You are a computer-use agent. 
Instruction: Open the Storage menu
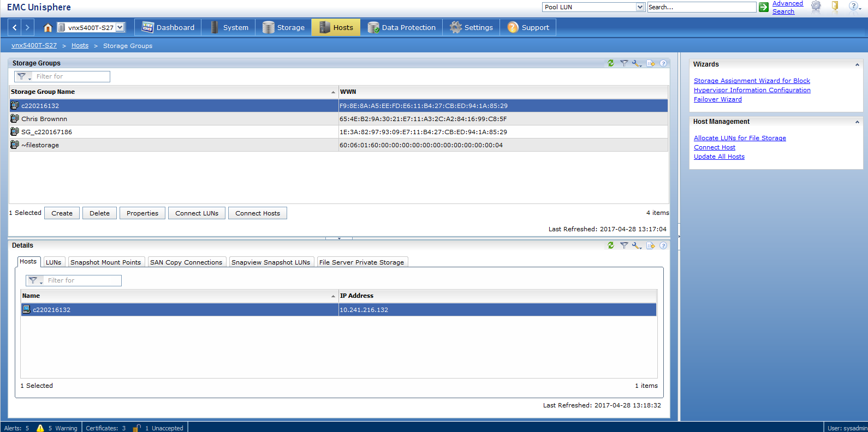[x=284, y=27]
